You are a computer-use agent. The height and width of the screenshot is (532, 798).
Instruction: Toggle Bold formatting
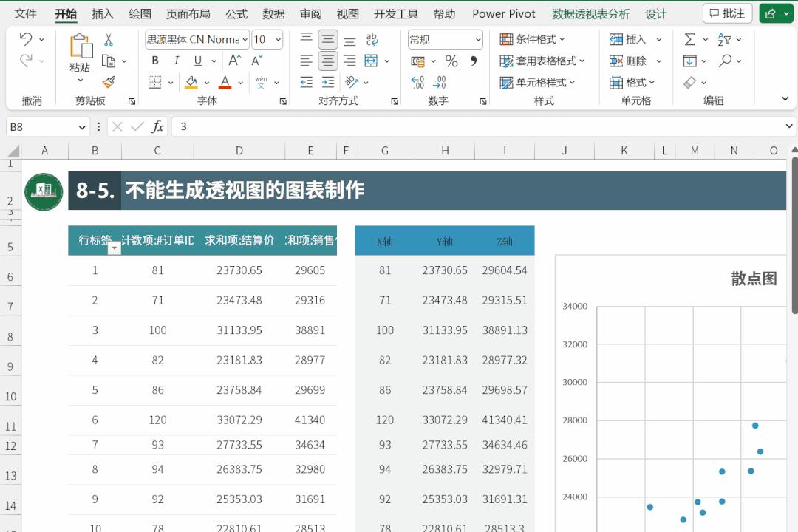pyautogui.click(x=155, y=61)
